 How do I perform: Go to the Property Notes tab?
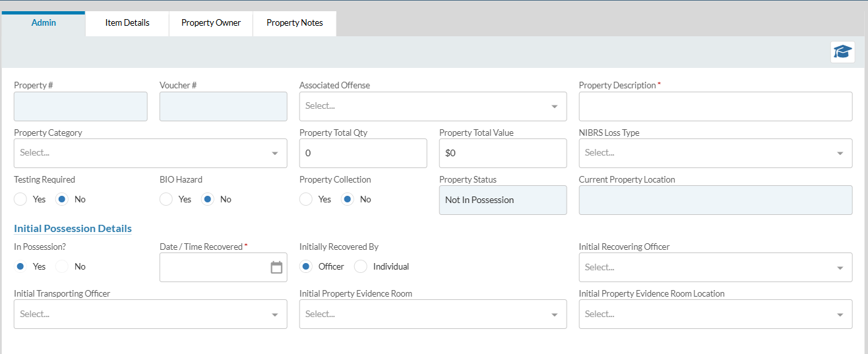(295, 23)
